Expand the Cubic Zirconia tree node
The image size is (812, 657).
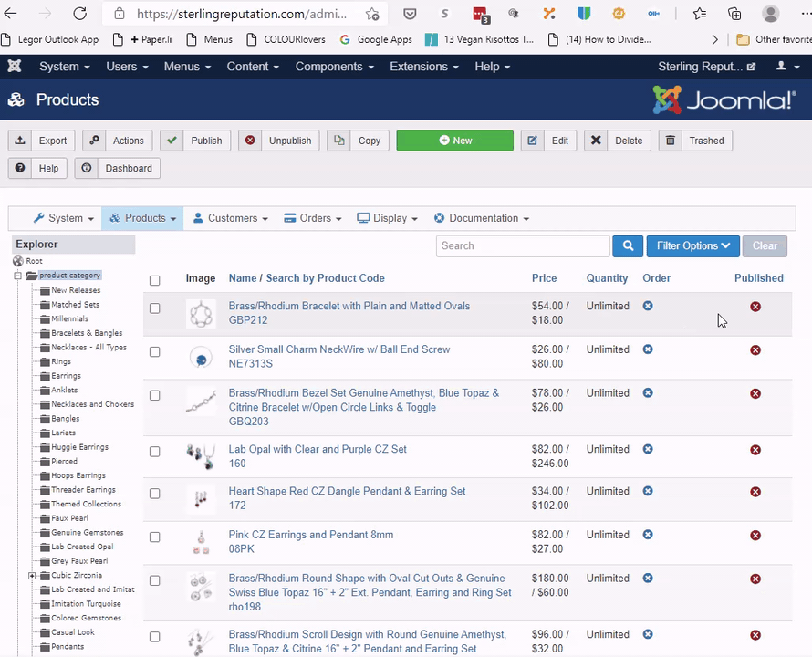click(x=32, y=576)
